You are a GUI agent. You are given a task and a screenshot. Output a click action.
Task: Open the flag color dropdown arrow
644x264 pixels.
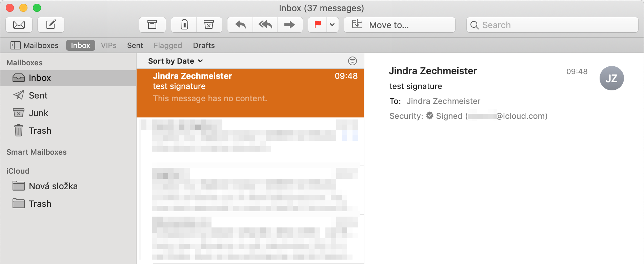pos(333,25)
